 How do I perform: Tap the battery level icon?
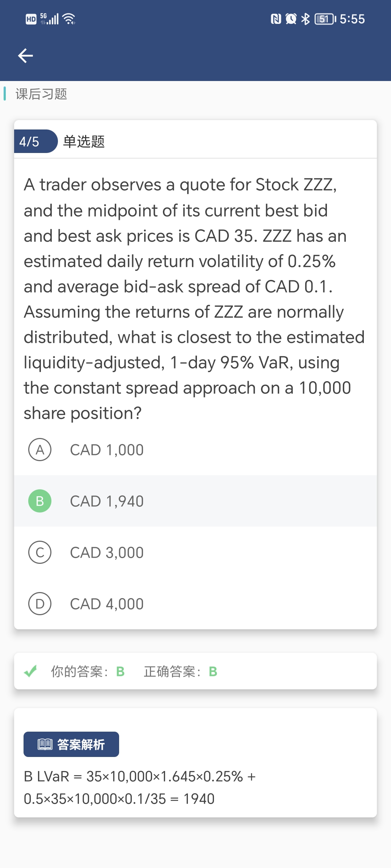pos(325,19)
